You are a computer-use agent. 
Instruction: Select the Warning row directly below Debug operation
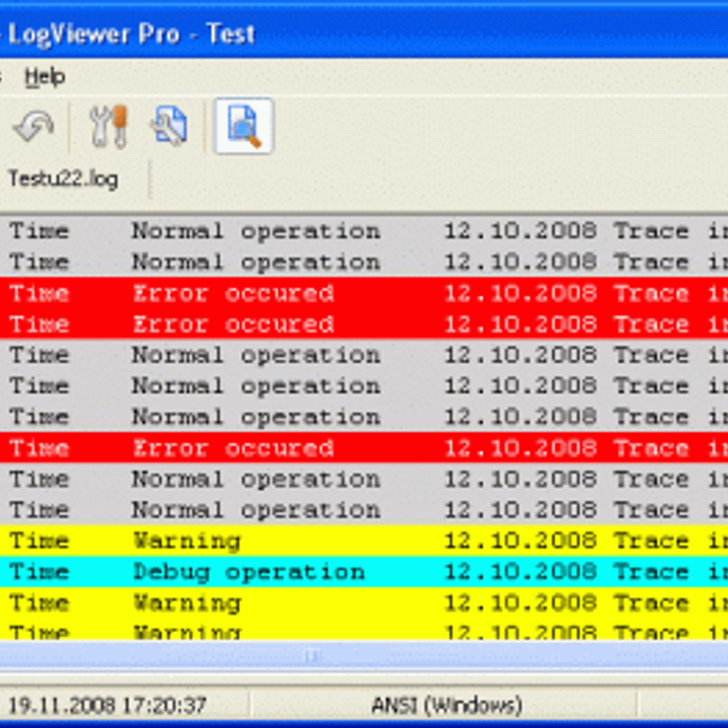pyautogui.click(x=364, y=603)
